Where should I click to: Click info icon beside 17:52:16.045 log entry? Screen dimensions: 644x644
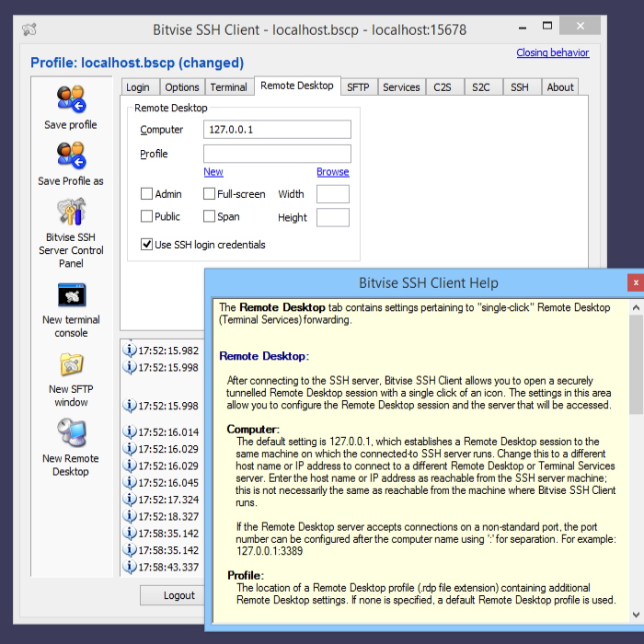(130, 482)
